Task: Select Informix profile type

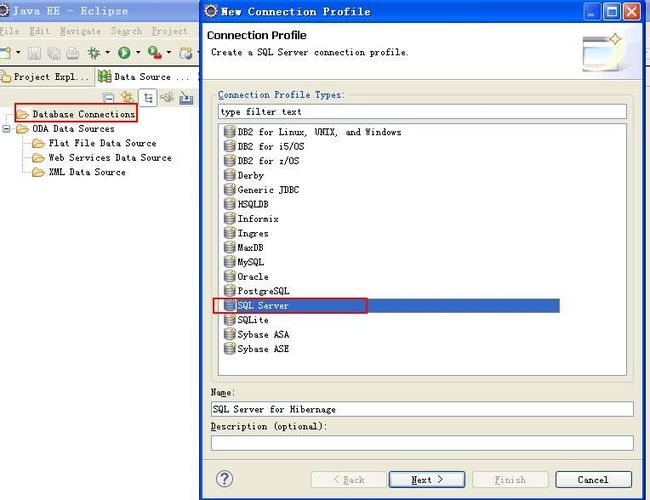Action: (x=251, y=218)
